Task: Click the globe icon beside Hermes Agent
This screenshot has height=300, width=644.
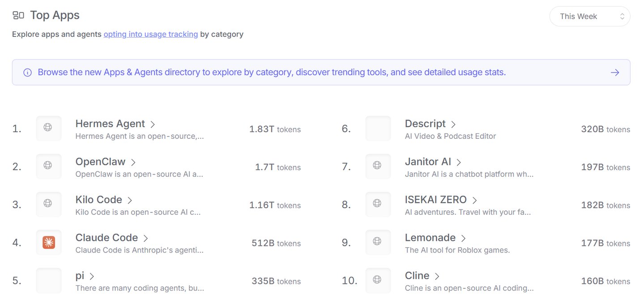Action: (48, 127)
